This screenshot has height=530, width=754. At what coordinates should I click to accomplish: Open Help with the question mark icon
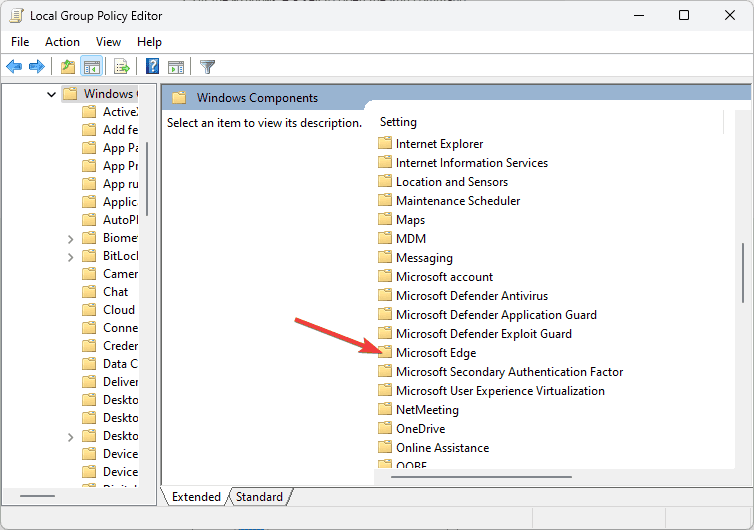tap(152, 67)
